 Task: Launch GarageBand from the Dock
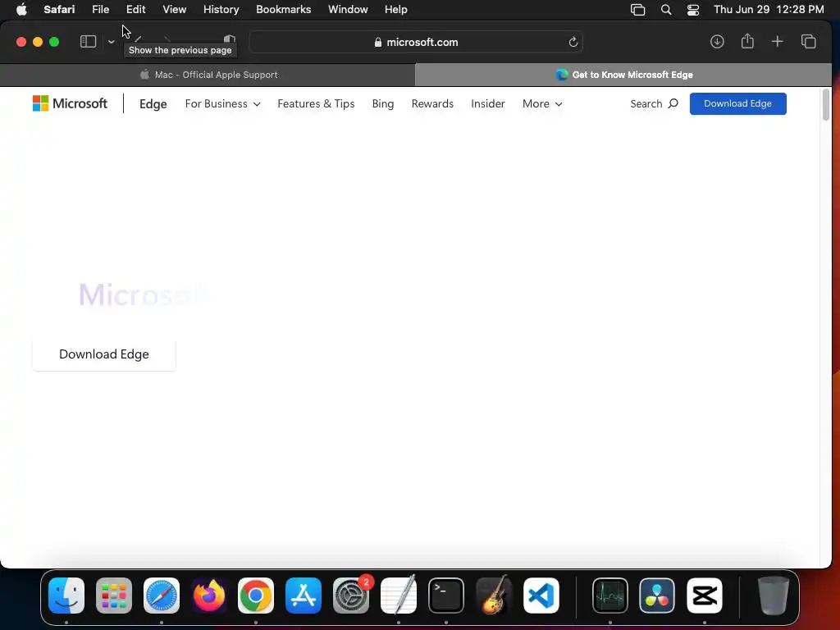[493, 596]
